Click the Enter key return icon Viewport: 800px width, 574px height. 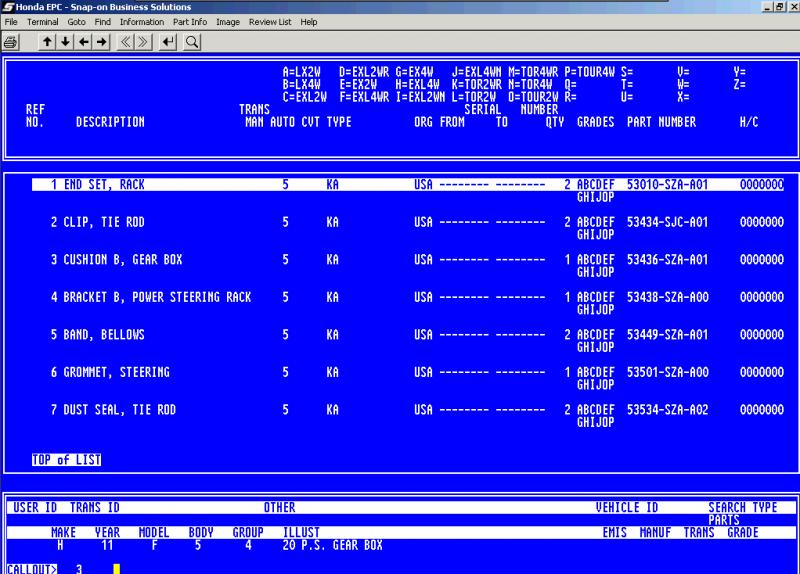[x=168, y=42]
